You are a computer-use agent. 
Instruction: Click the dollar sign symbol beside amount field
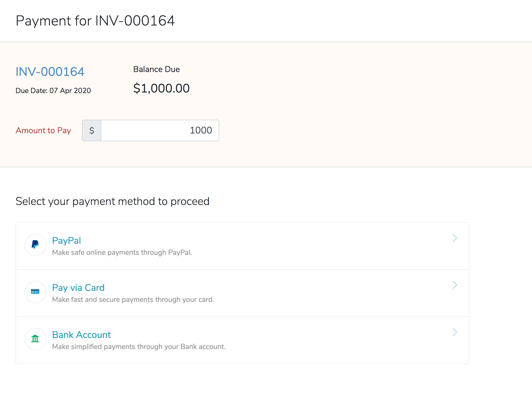pos(91,130)
